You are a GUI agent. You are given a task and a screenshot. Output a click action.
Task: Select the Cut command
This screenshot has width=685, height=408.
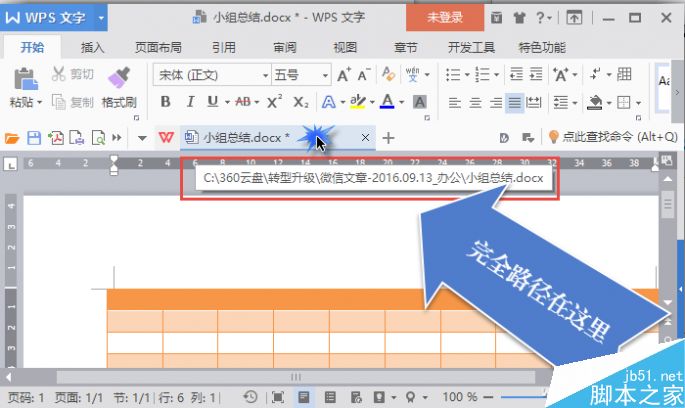(x=73, y=74)
